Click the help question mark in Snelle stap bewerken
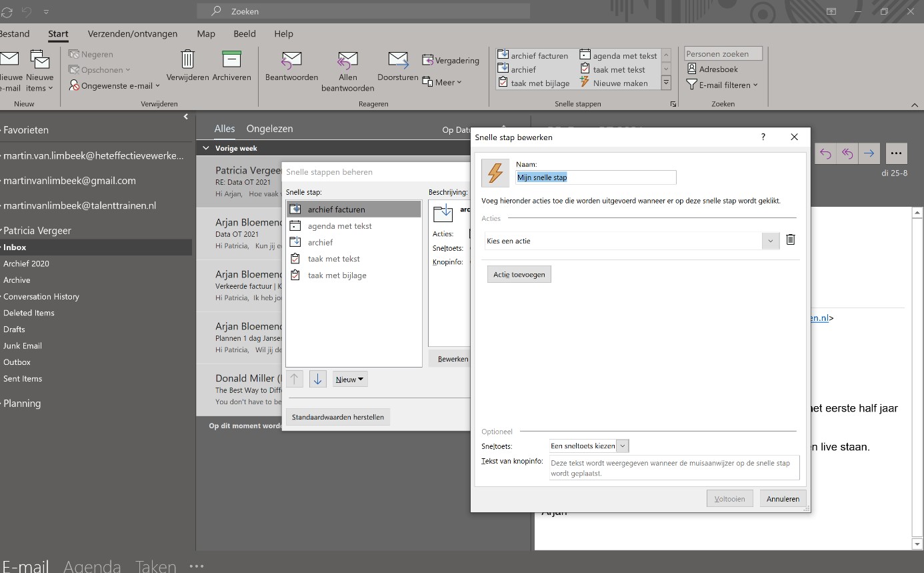 click(763, 137)
